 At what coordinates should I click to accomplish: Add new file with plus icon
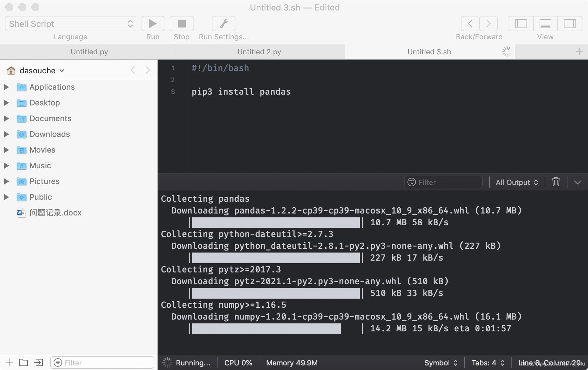[9, 362]
